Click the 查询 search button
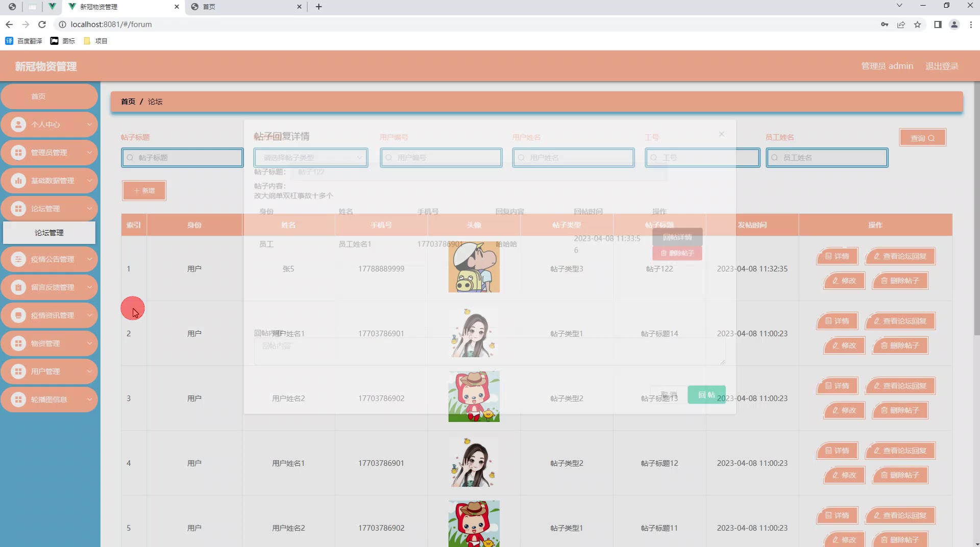Image resolution: width=980 pixels, height=547 pixels. pyautogui.click(x=922, y=138)
